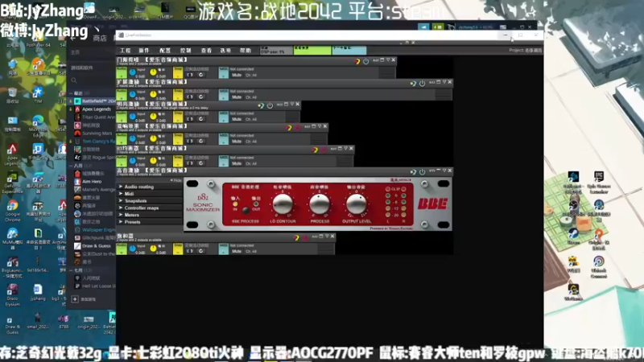
Task: Open the 工程 menu
Action: point(125,51)
